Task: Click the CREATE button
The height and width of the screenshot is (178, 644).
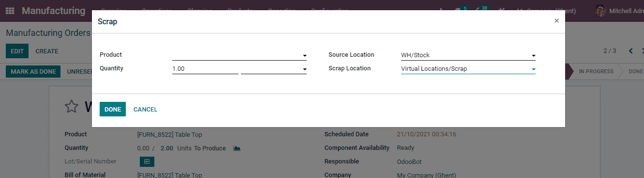Action: [47, 51]
